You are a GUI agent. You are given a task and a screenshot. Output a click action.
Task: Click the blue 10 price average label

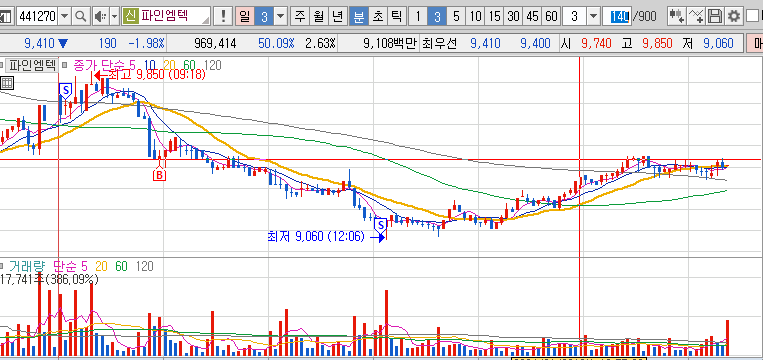click(x=149, y=65)
